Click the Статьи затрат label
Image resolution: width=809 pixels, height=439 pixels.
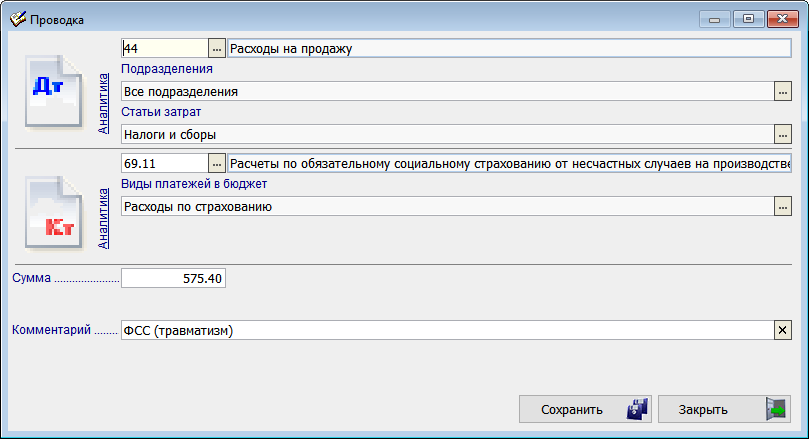[161, 111]
